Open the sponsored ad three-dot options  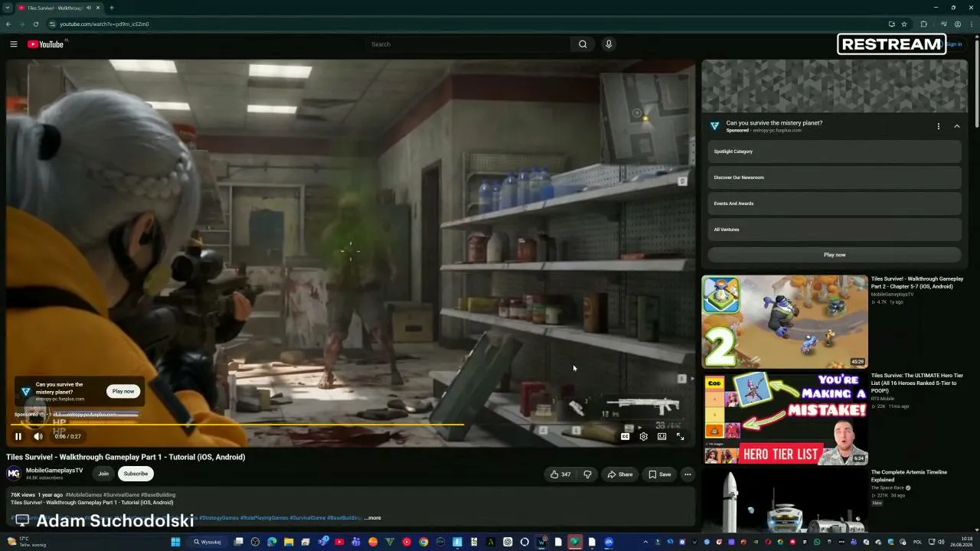(x=938, y=126)
